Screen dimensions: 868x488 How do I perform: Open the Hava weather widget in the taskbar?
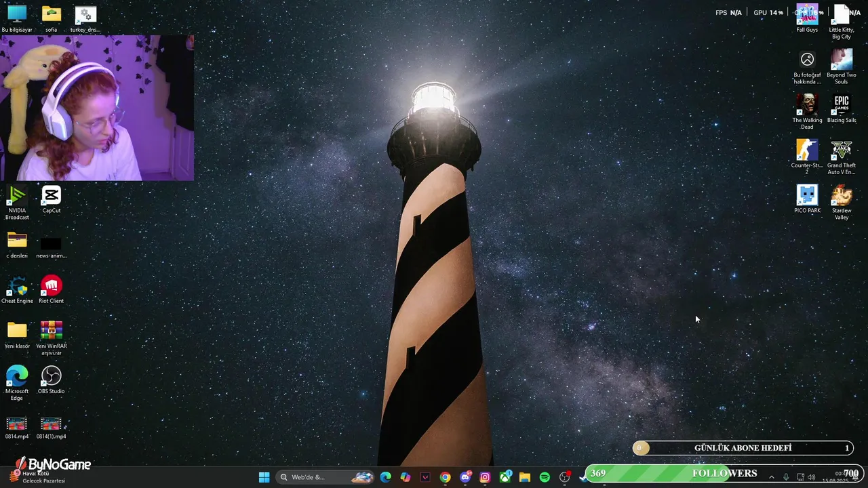pos(37,477)
